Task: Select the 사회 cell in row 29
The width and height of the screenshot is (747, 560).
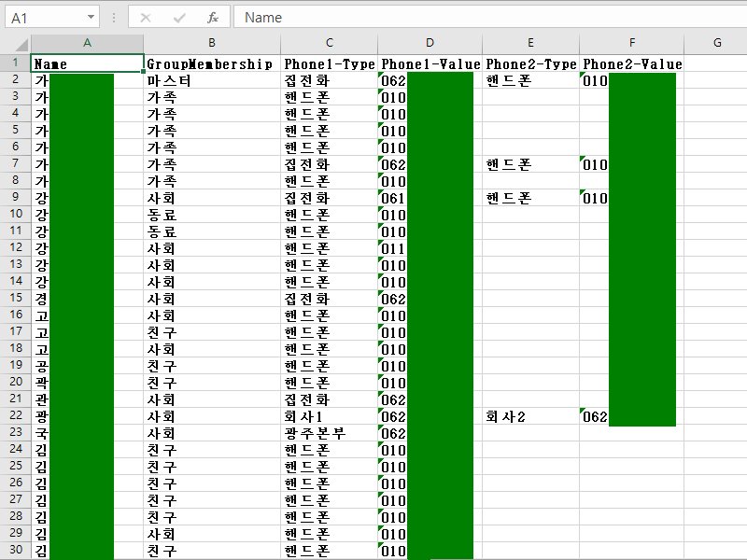Action: click(212, 534)
